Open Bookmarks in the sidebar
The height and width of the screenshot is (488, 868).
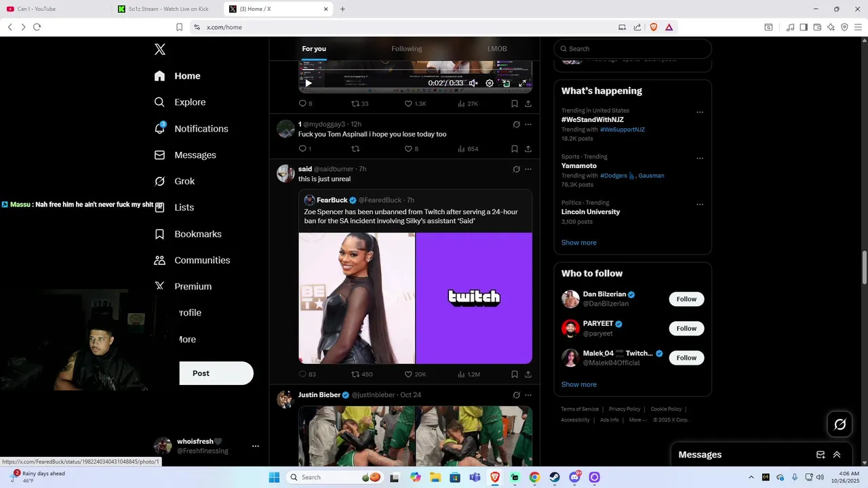189,235
